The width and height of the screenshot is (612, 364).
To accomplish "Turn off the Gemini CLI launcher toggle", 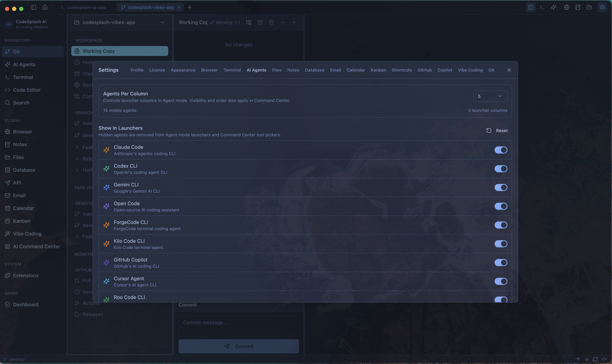I will pyautogui.click(x=501, y=187).
